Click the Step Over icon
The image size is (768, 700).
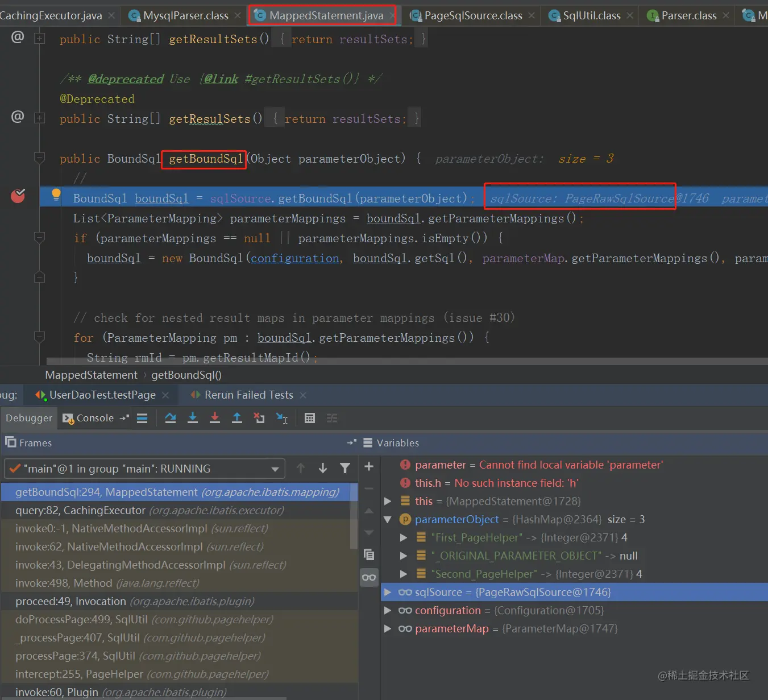[x=170, y=418]
